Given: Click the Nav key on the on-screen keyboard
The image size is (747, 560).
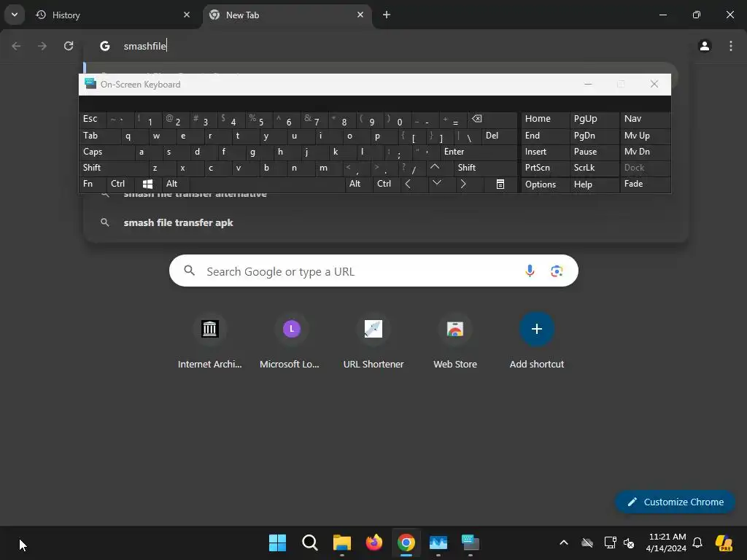Looking at the screenshot, I should coord(645,119).
